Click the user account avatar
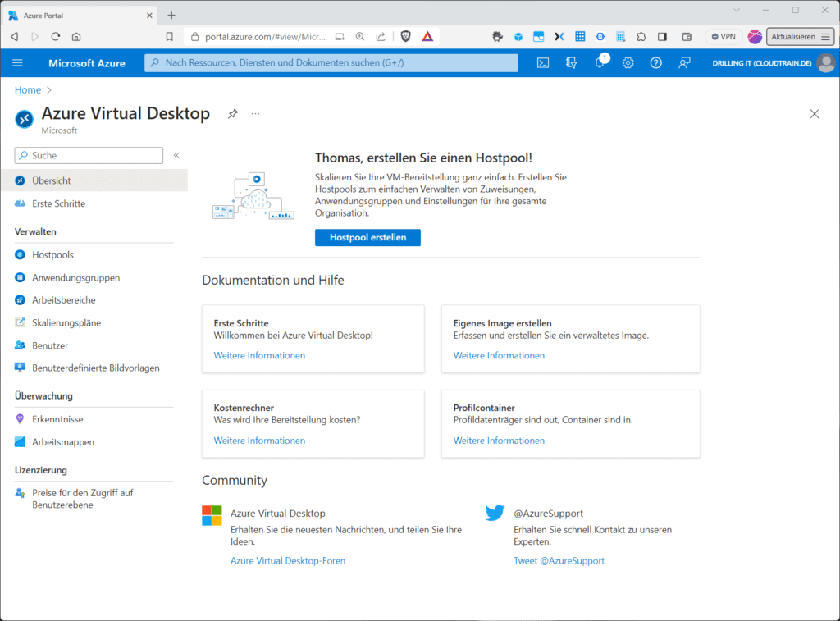Screen dimensions: 840x621 [x=826, y=62]
